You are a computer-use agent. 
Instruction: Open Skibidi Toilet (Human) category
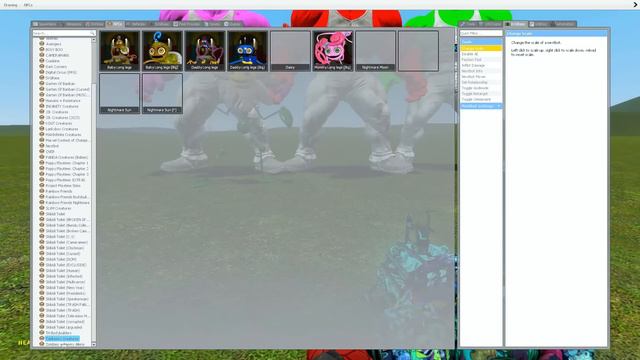[x=62, y=271]
